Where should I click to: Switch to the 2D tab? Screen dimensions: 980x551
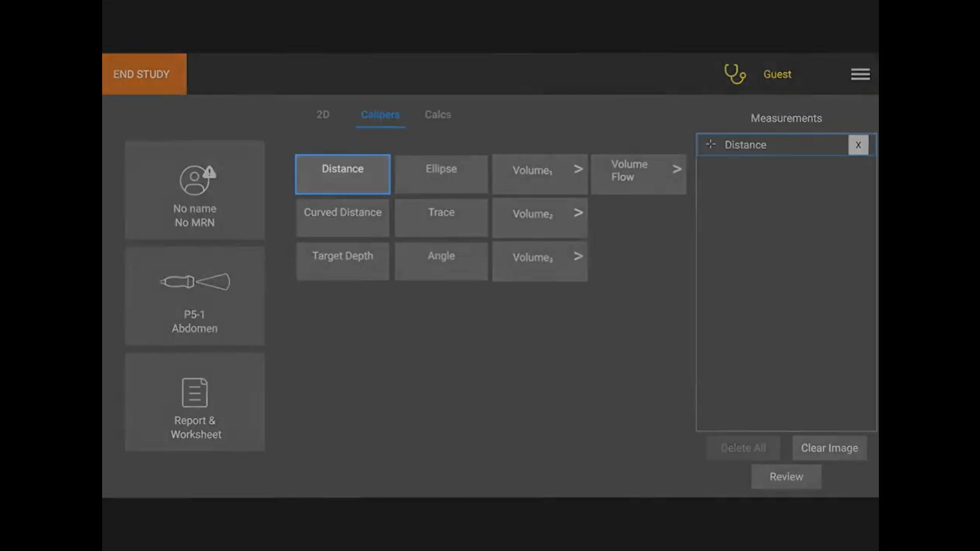[322, 114]
